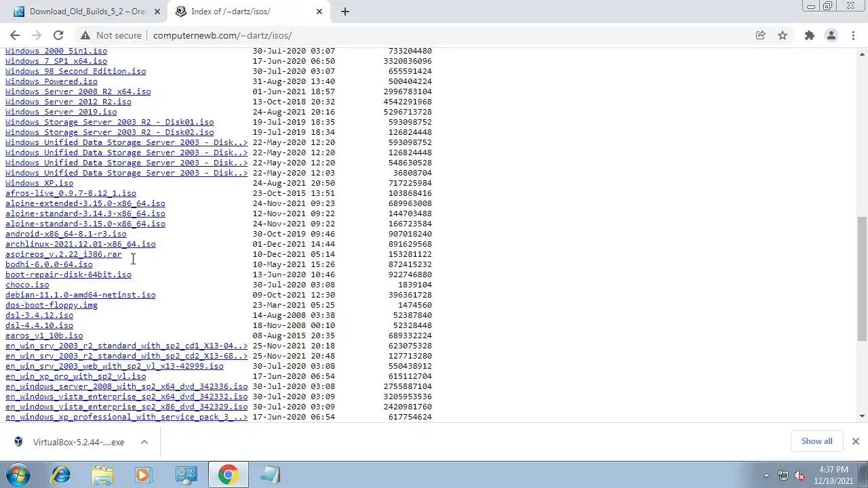Download dos-boot-floppy.img
Image resolution: width=868 pixels, height=488 pixels.
click(x=52, y=305)
